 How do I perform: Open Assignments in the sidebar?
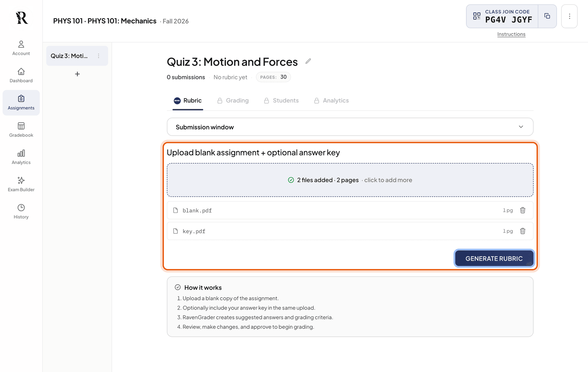pyautogui.click(x=21, y=103)
